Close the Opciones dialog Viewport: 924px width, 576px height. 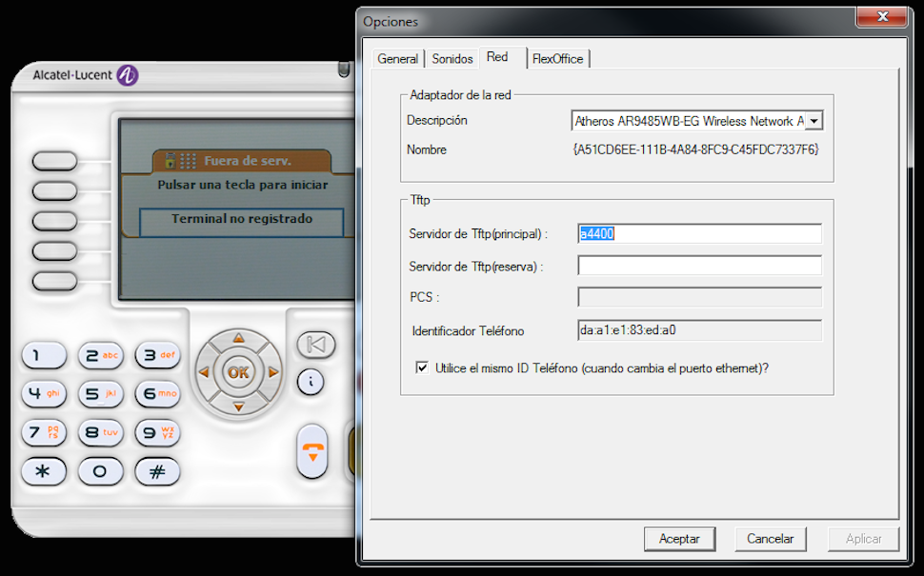click(x=881, y=16)
